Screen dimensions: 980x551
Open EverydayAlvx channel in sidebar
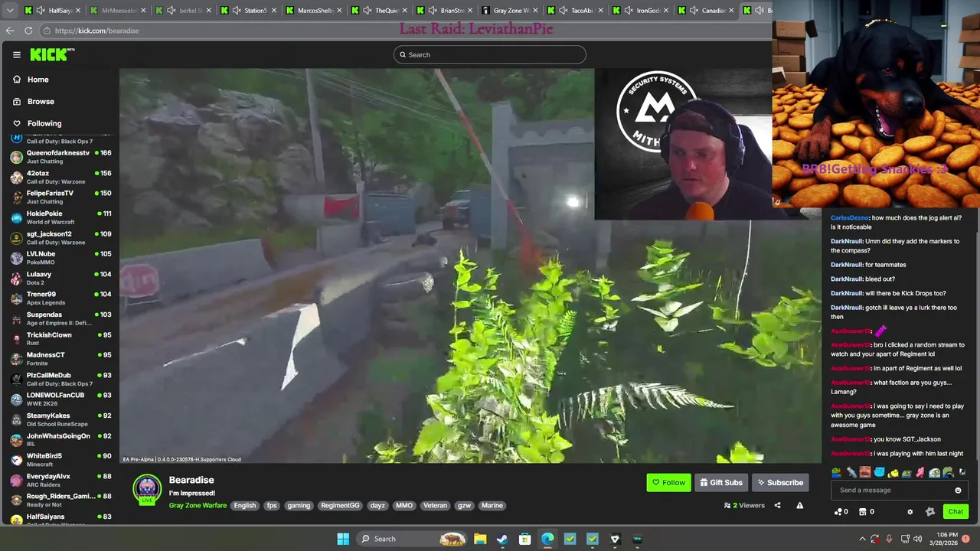tap(60, 480)
